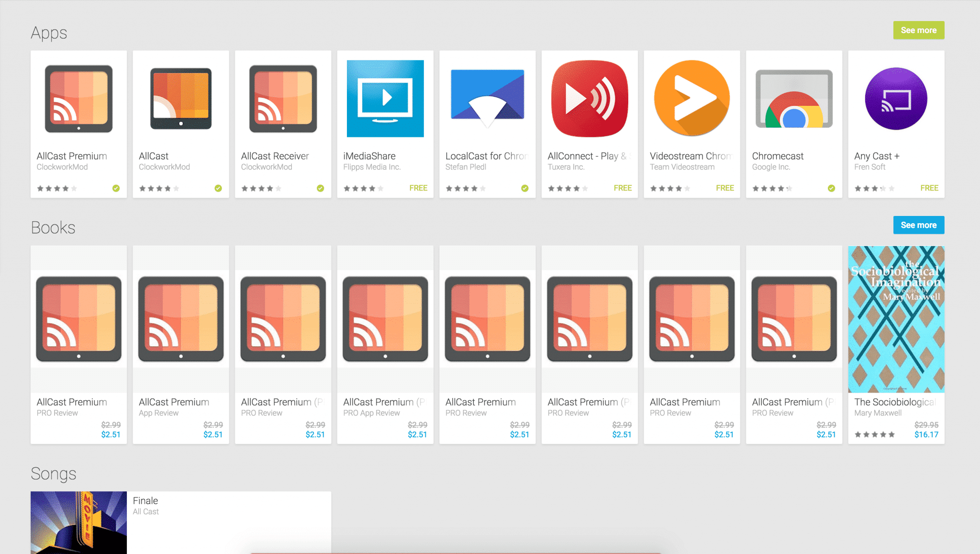Open the purple Any Cast + icon
The image size is (980, 554).
tap(896, 99)
